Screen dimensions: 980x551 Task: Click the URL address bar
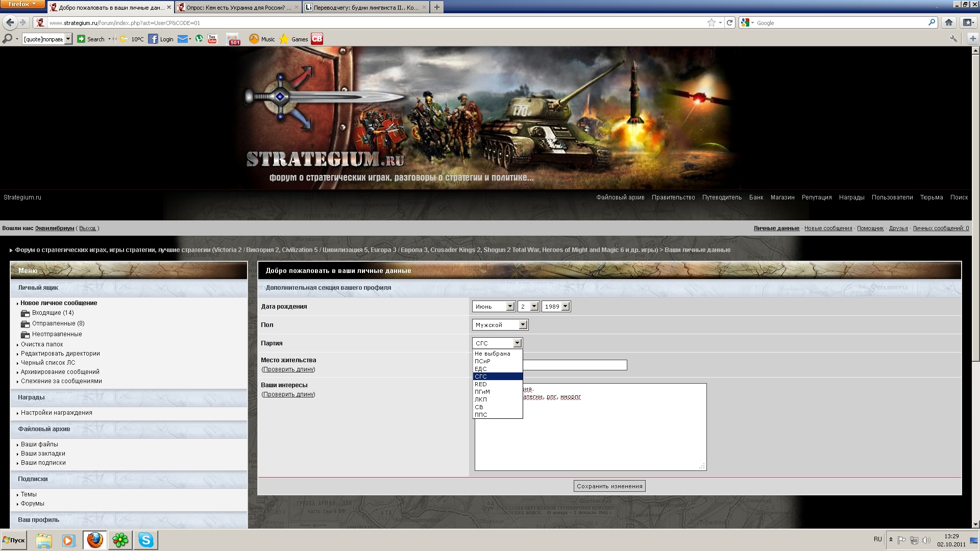point(375,22)
